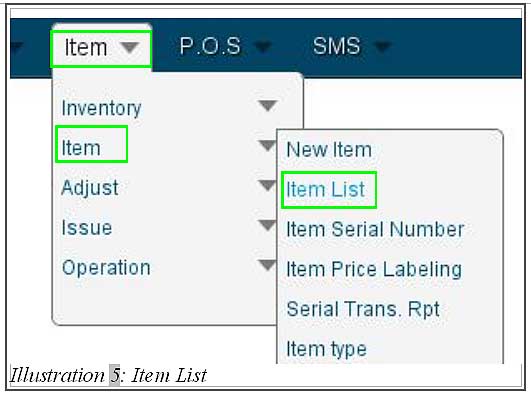Select the Issue menu entry
This screenshot has width=531, height=397.
point(87,227)
